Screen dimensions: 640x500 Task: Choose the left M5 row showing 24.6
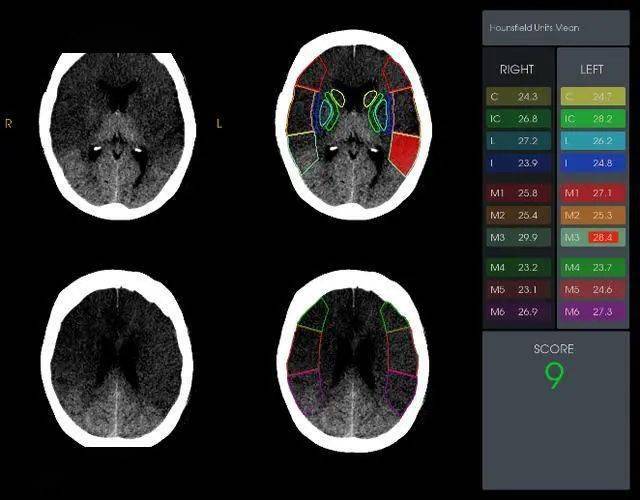pos(593,289)
